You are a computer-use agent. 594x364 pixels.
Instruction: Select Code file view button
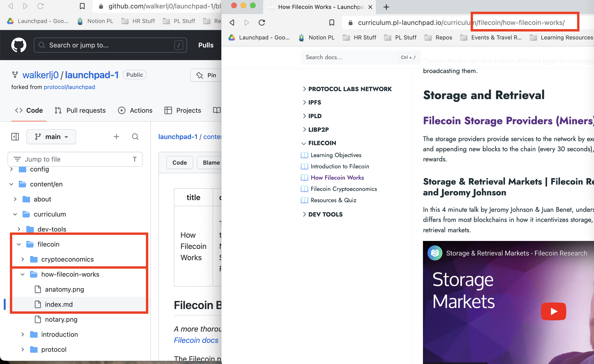pos(180,163)
